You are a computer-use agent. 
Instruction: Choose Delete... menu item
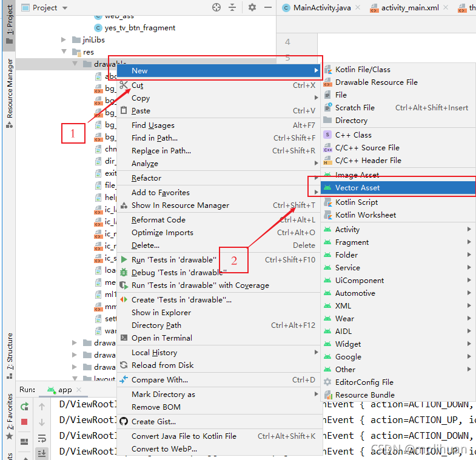point(218,245)
